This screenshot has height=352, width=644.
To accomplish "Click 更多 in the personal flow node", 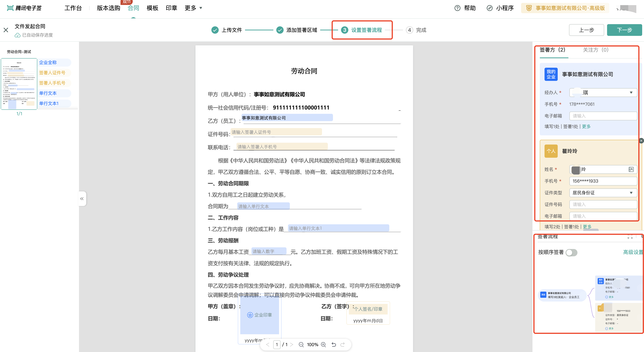I will tap(609, 328).
